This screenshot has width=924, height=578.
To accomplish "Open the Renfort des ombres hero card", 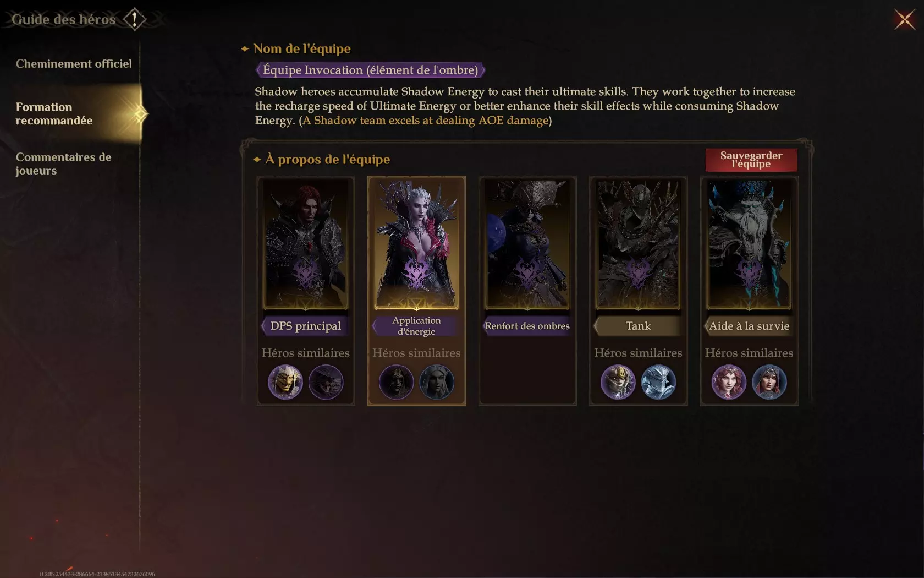I will click(527, 243).
